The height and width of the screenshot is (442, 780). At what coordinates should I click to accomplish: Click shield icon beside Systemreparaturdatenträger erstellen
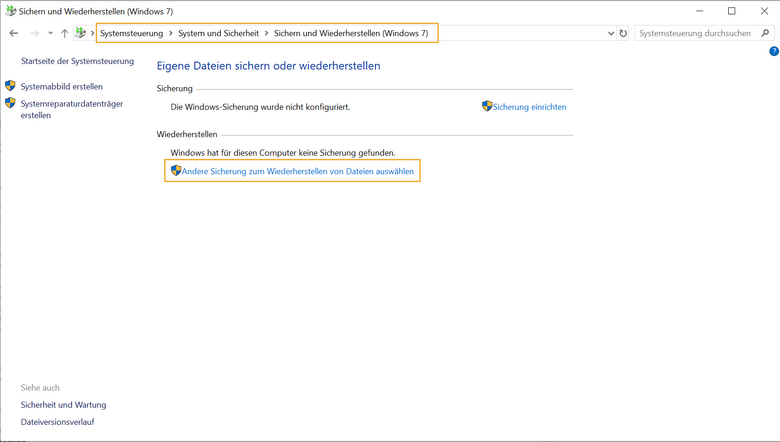[x=10, y=103]
